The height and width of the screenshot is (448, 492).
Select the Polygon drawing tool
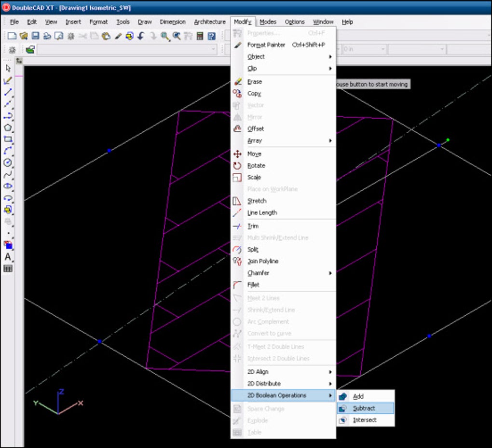[8, 128]
